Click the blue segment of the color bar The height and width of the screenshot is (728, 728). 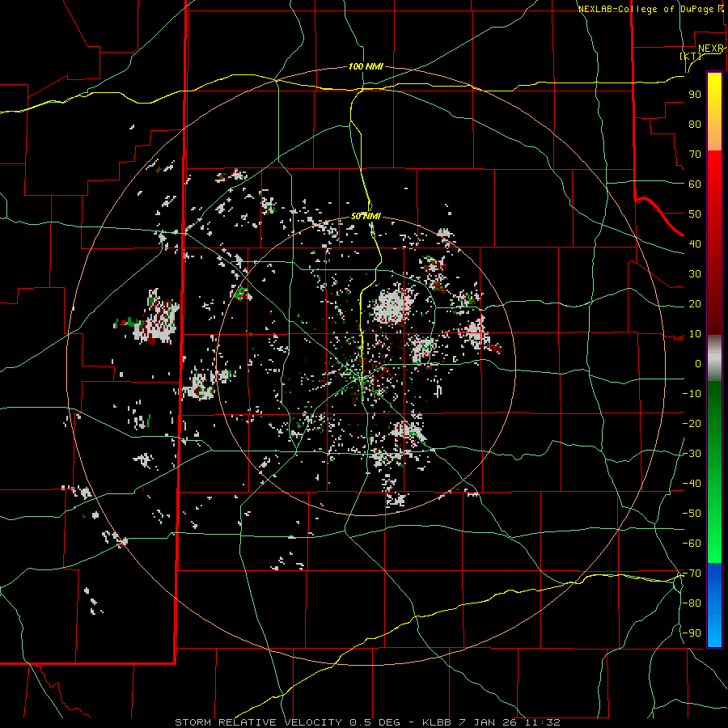click(714, 605)
